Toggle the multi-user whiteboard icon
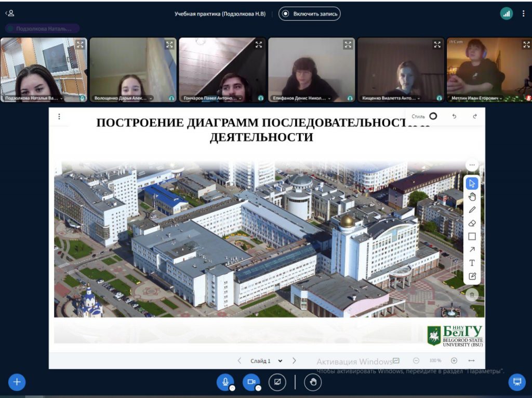The image size is (532, 398). coord(396,361)
